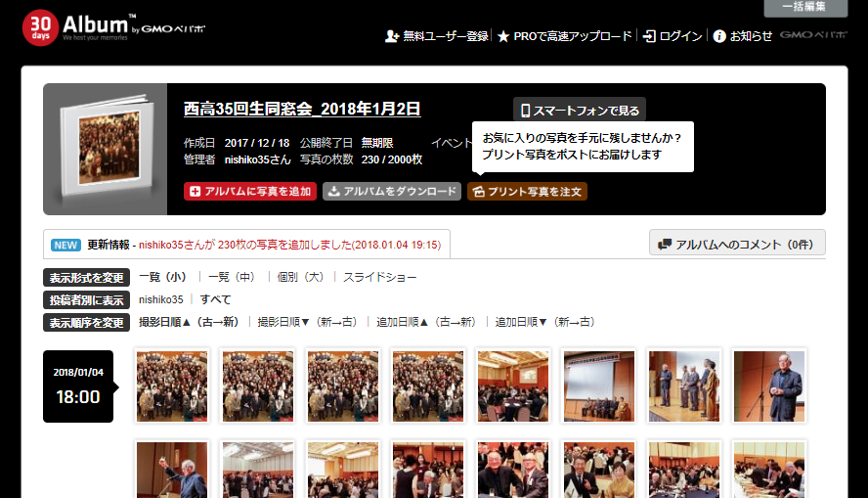
Task: Open the album title 西高35回生同窓会 link
Action: [x=302, y=109]
